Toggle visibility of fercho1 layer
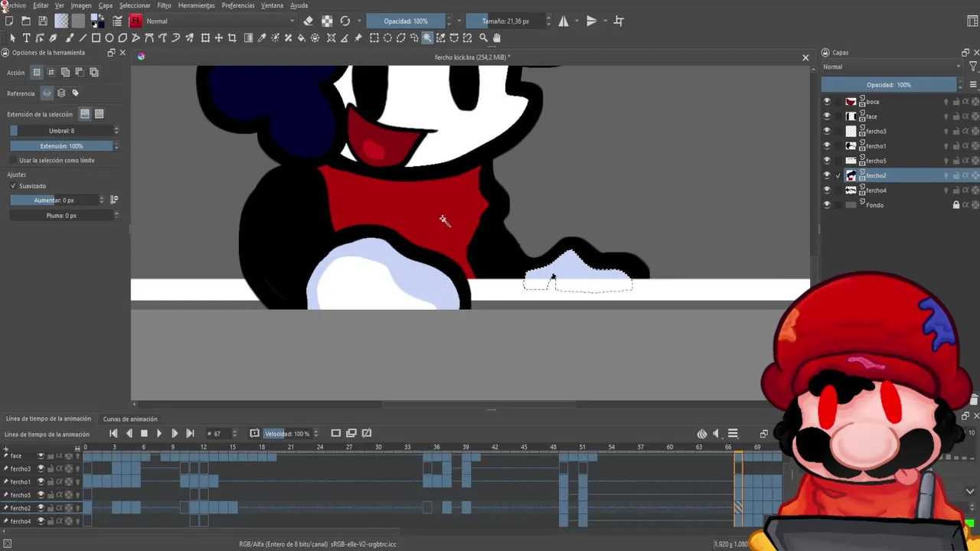980x551 pixels. click(x=826, y=145)
